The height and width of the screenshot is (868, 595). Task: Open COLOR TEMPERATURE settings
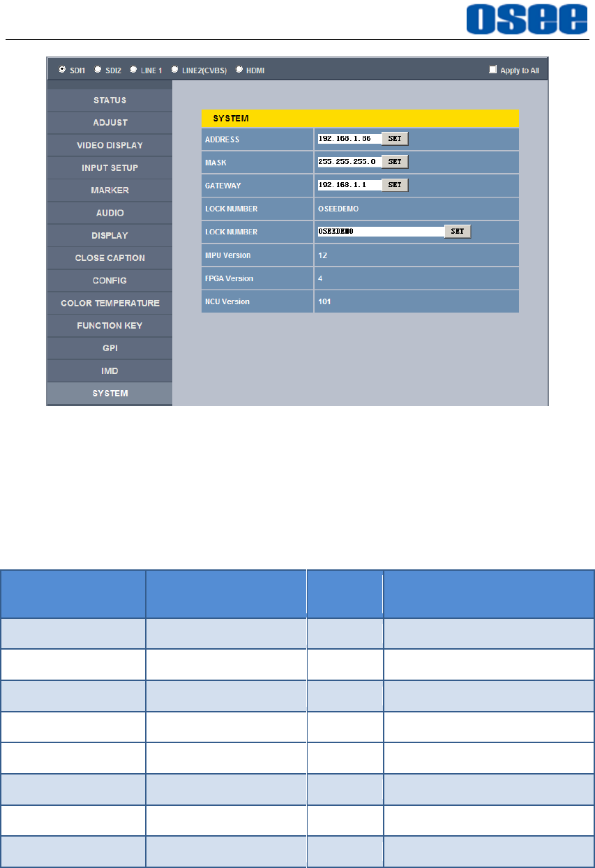click(x=110, y=304)
